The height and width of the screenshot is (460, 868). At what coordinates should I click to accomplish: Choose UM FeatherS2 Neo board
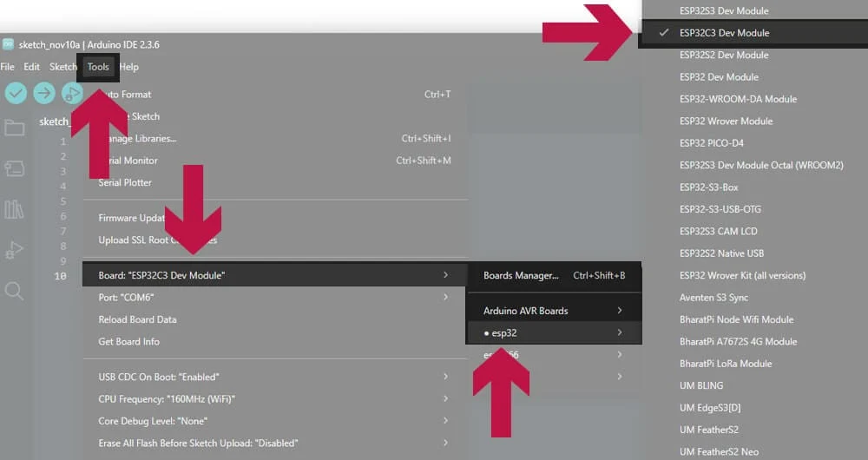tap(753, 451)
